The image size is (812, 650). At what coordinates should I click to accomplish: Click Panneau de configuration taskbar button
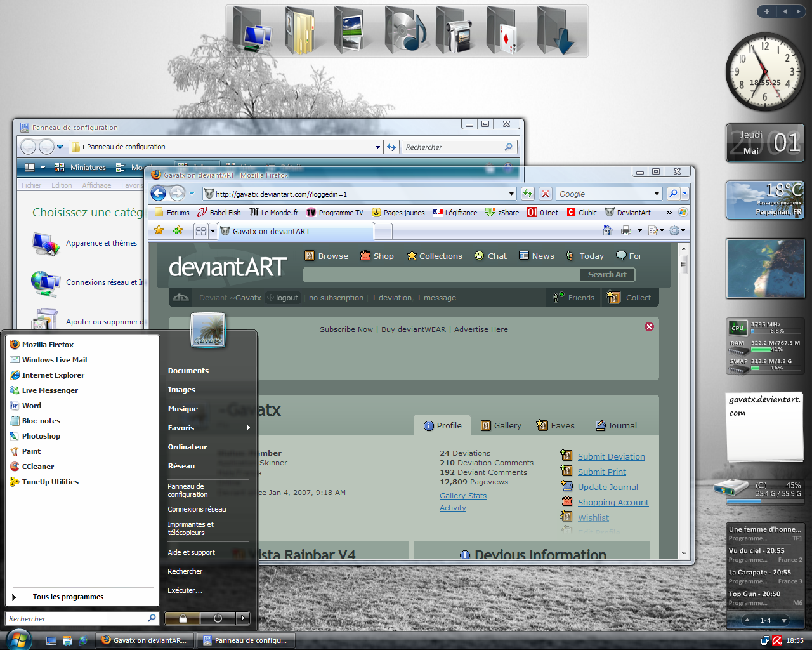pyautogui.click(x=246, y=640)
